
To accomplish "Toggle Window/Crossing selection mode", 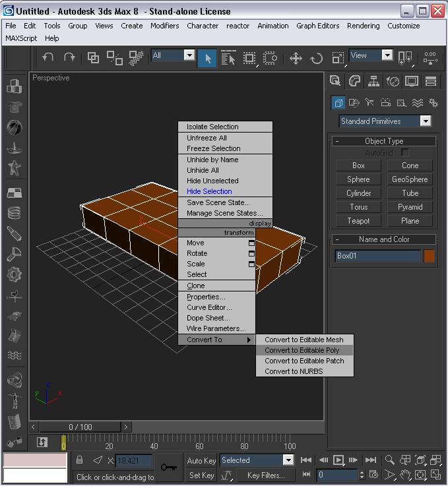I will click(x=270, y=58).
